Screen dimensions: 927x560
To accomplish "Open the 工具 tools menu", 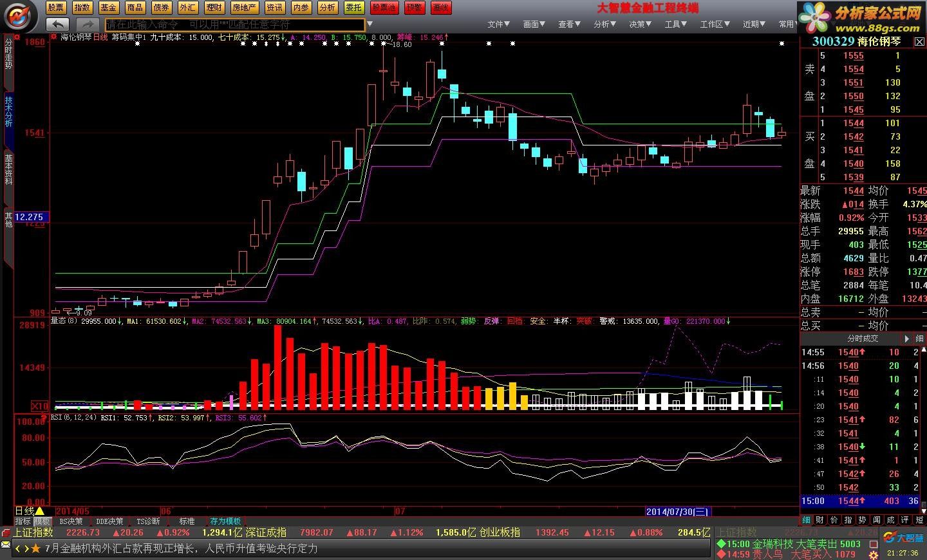I will [x=675, y=24].
